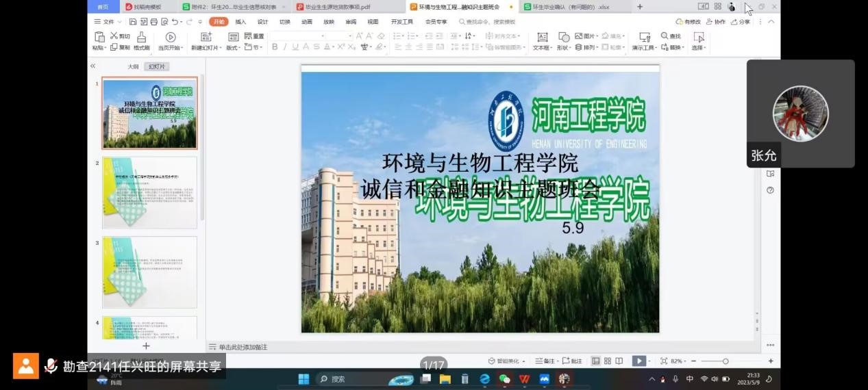Image resolution: width=868 pixels, height=390 pixels.
Task: Start slideshow with 当页开始 play icon
Action: (171, 37)
